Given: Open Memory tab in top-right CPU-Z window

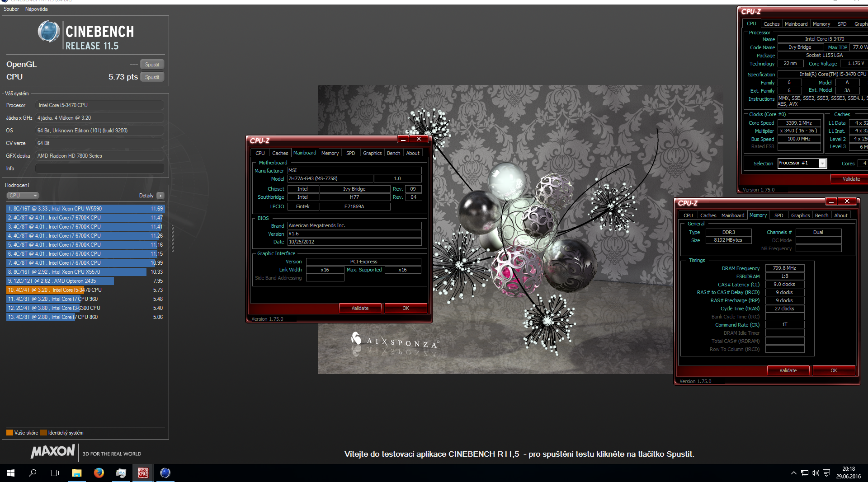Looking at the screenshot, I should [821, 24].
